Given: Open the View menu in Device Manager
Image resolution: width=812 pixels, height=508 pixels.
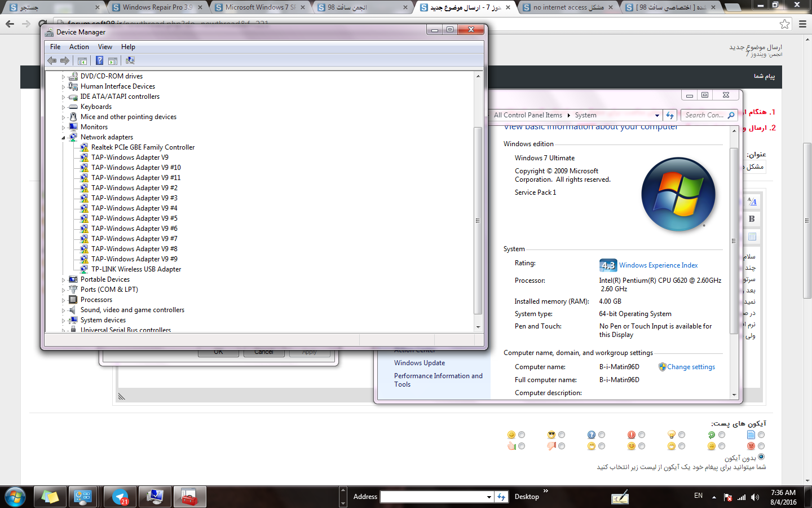Looking at the screenshot, I should pos(105,47).
